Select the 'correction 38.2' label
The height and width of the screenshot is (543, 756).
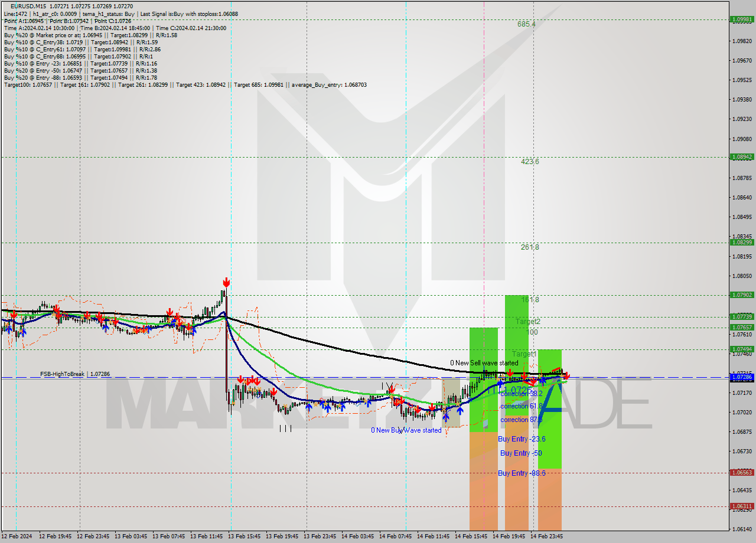click(521, 393)
